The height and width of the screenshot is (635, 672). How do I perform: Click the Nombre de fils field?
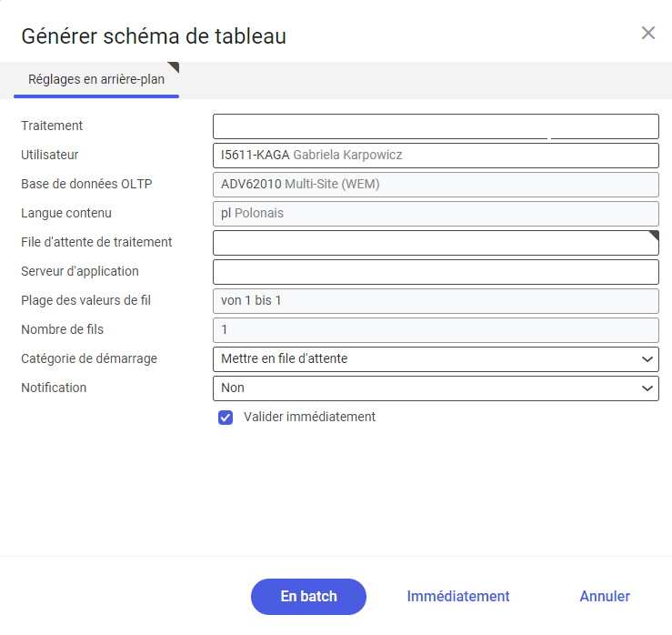436,330
